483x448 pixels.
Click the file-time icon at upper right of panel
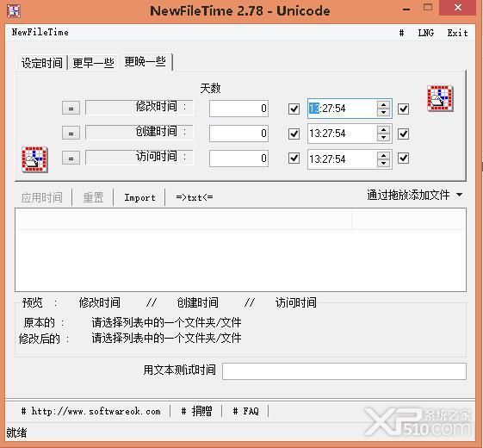coord(440,98)
